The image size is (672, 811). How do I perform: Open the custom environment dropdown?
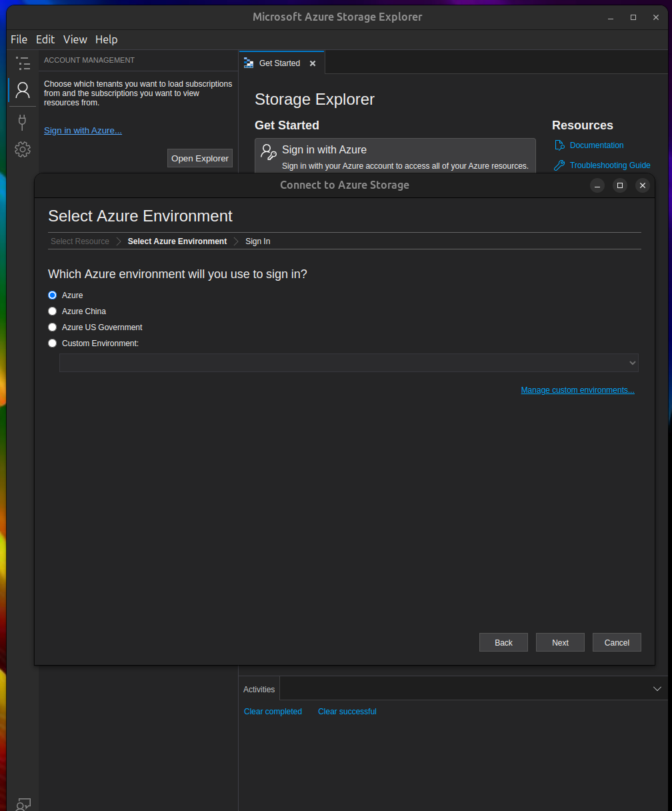[632, 363]
